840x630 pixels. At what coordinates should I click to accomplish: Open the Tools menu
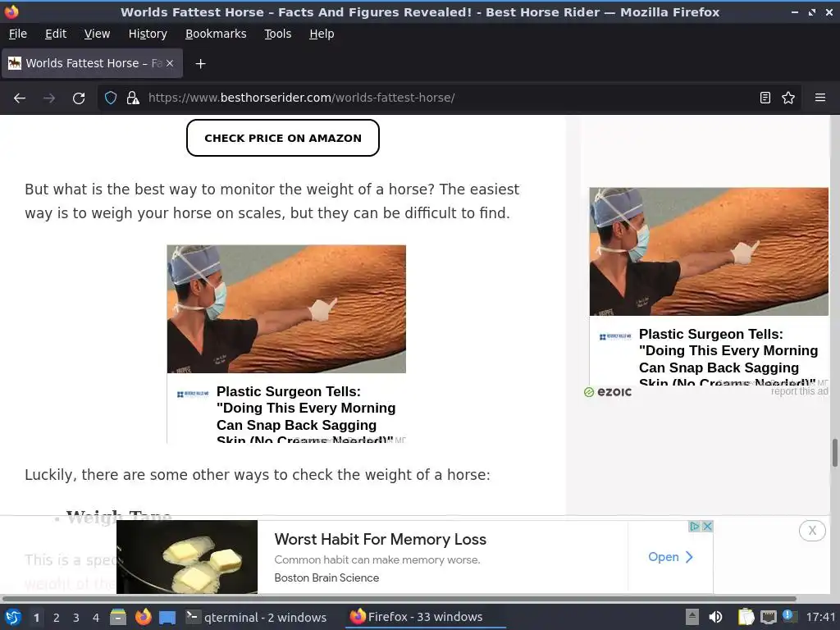[x=277, y=34]
